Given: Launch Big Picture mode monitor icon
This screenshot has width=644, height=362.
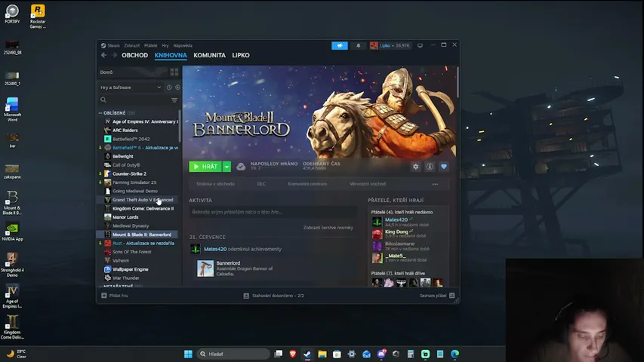Looking at the screenshot, I should (x=421, y=45).
